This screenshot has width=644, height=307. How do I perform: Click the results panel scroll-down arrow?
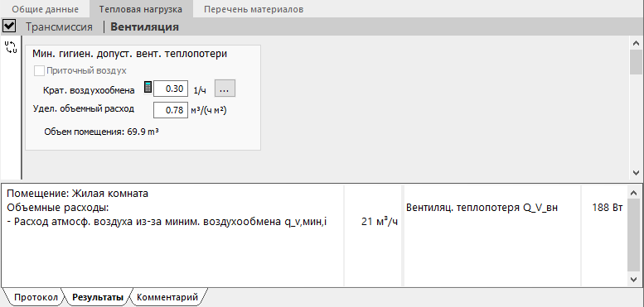(635, 279)
